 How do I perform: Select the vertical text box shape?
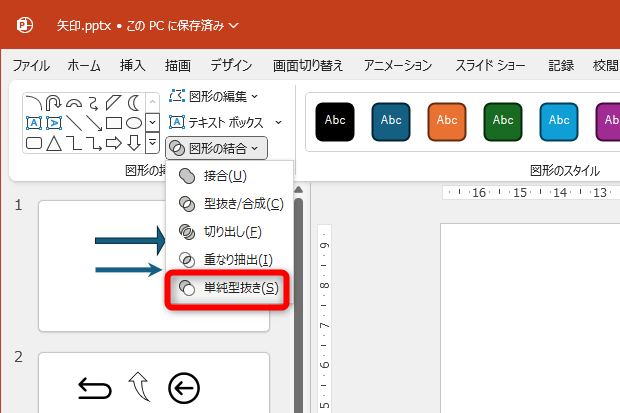coord(53,123)
